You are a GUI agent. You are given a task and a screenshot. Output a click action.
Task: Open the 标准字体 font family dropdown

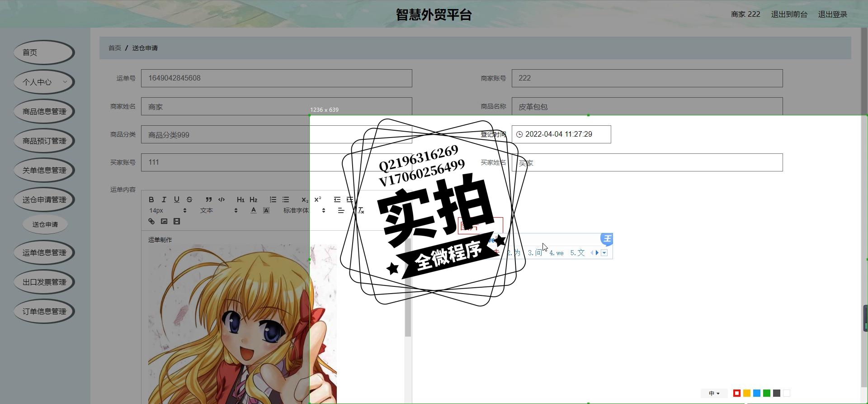coord(304,210)
